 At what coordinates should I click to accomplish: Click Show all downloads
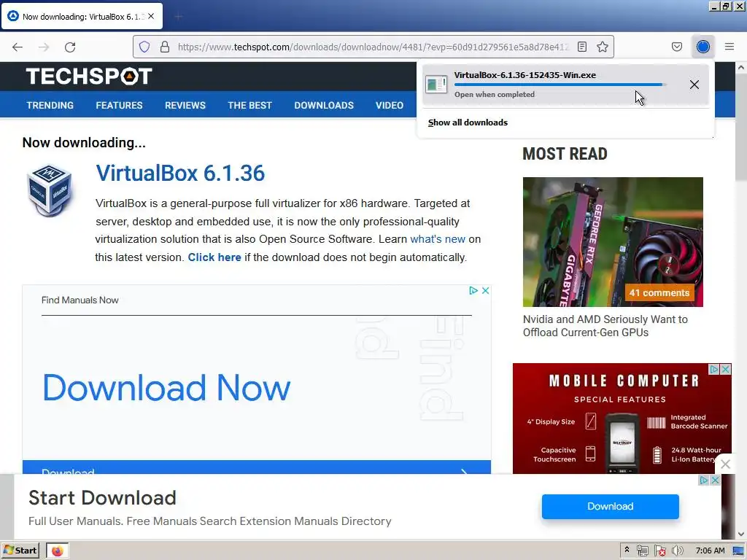point(468,122)
